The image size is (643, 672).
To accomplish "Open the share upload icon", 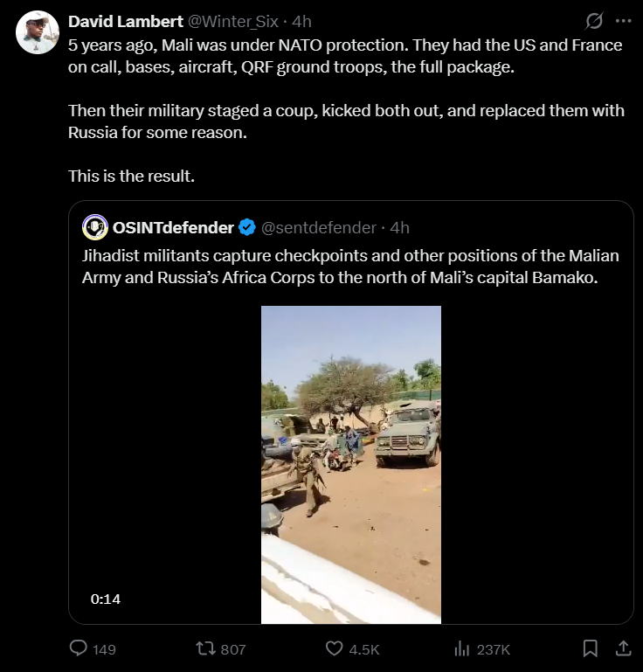I will 623,648.
